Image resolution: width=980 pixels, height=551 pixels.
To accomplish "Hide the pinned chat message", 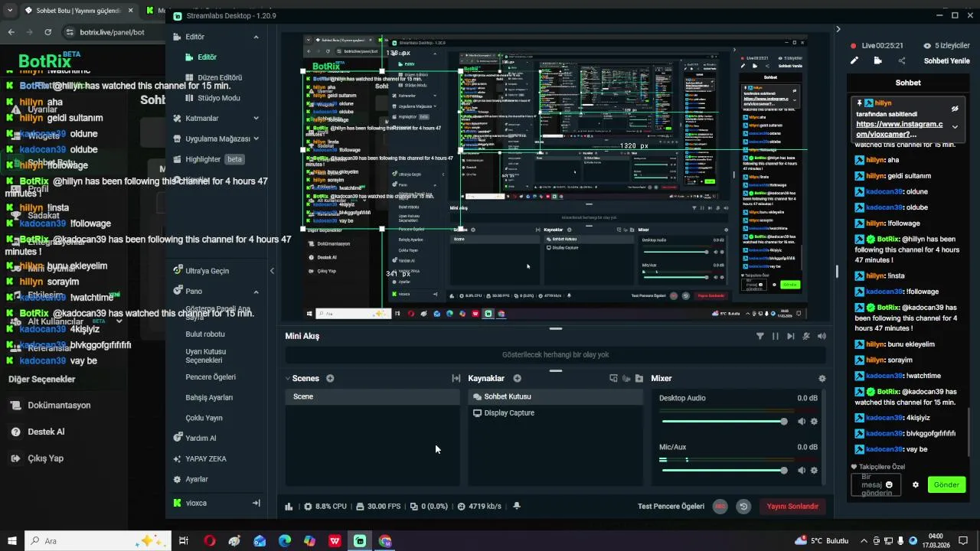I will pyautogui.click(x=955, y=109).
